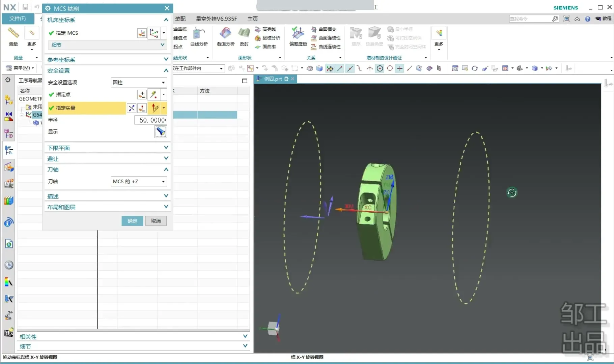This screenshot has height=364, width=614.
Task: Open the 安全设置选项 dropdown showing 圆柱
Action: (139, 82)
